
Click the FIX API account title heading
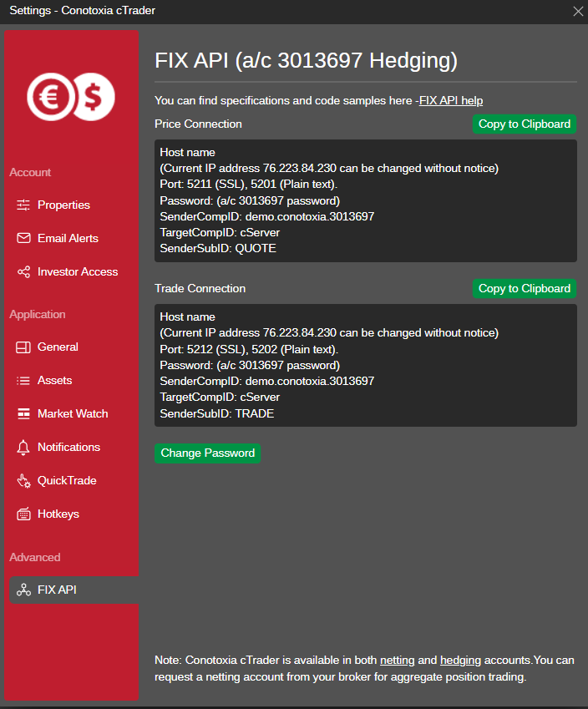click(307, 60)
